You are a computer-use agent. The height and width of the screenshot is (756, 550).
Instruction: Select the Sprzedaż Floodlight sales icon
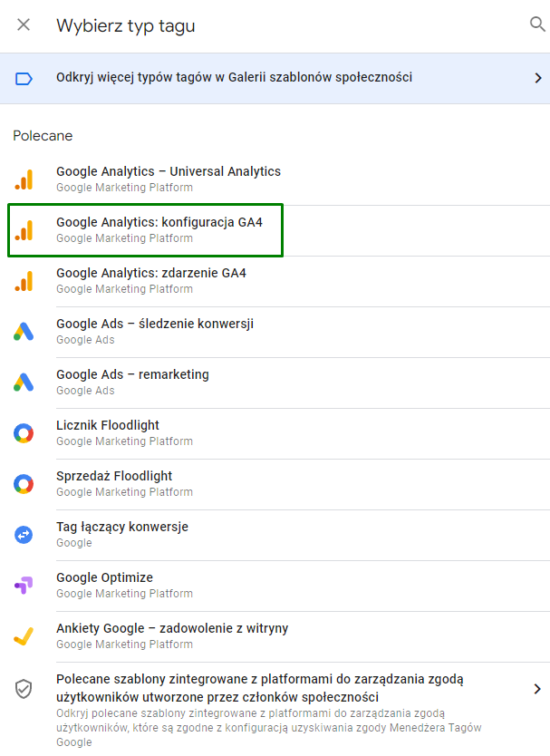pos(23,481)
